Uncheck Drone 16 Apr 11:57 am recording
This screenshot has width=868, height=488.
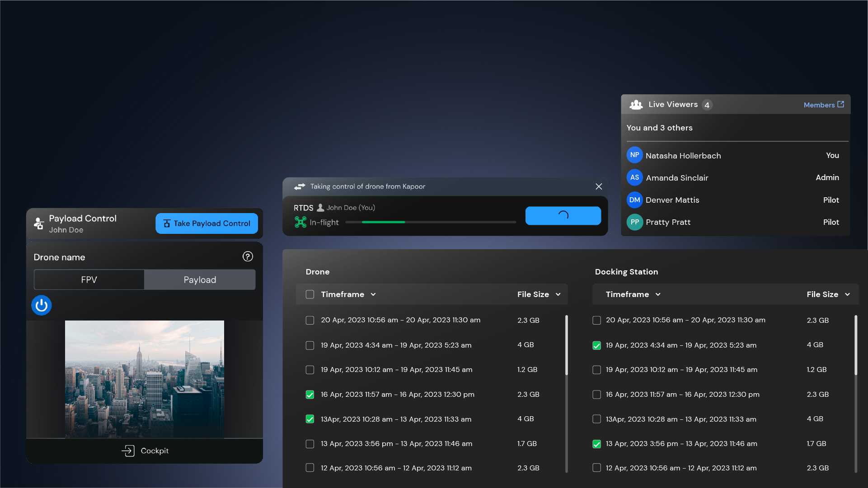click(x=310, y=395)
